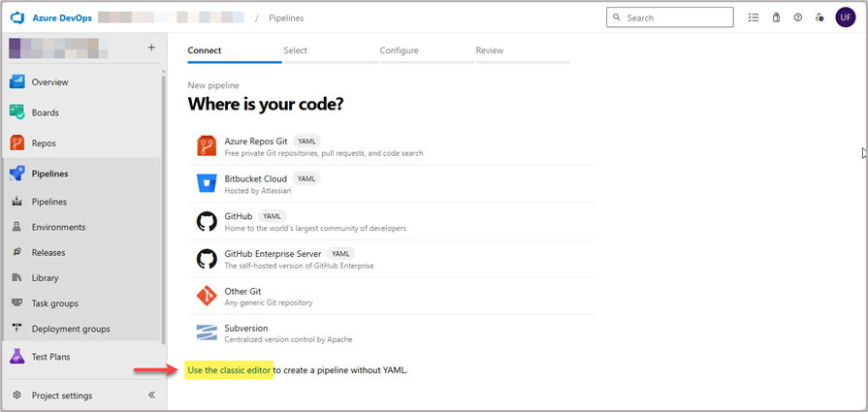Image resolution: width=868 pixels, height=412 pixels.
Task: Open Releases in the sidebar
Action: [x=48, y=252]
